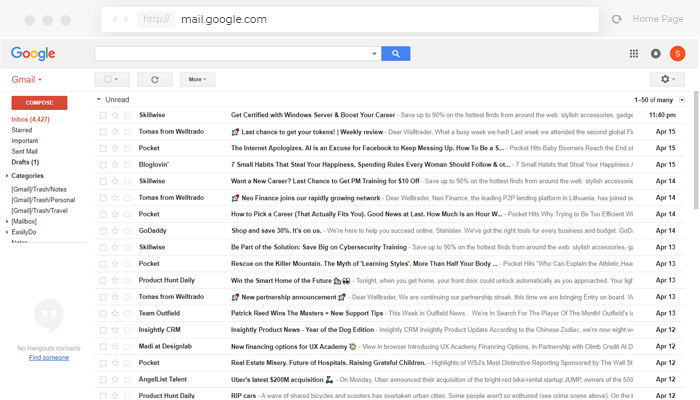Select the Skillwise Get Certified email checkbox
The width and height of the screenshot is (700, 400).
(x=103, y=115)
